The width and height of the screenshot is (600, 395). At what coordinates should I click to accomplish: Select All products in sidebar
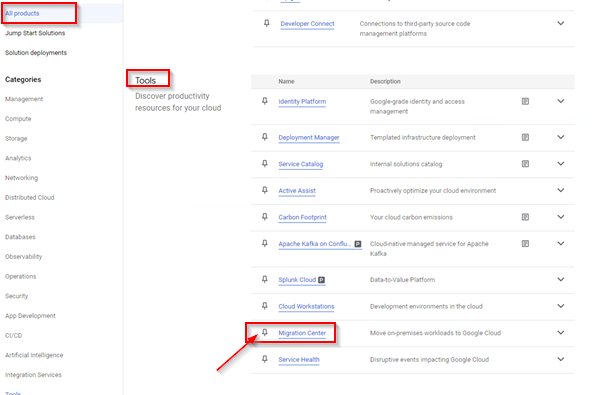[x=22, y=13]
